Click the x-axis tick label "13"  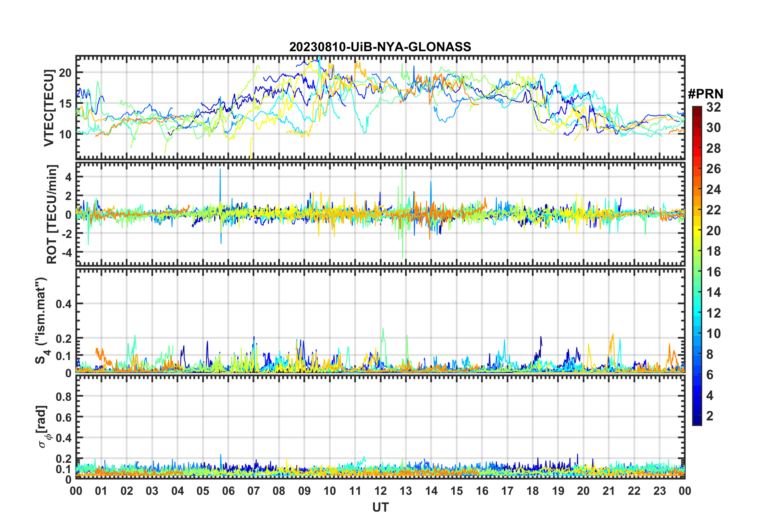[x=406, y=491]
